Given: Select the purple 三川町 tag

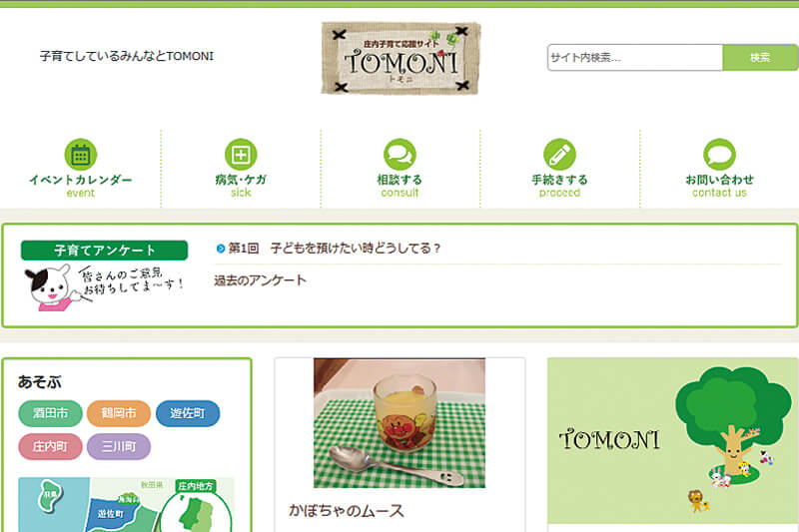Looking at the screenshot, I should point(119,446).
